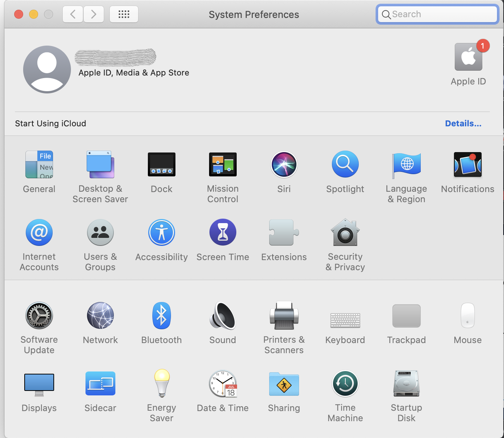This screenshot has height=438, width=504.
Task: Click the magnifying glass in search box
Action: click(x=386, y=15)
